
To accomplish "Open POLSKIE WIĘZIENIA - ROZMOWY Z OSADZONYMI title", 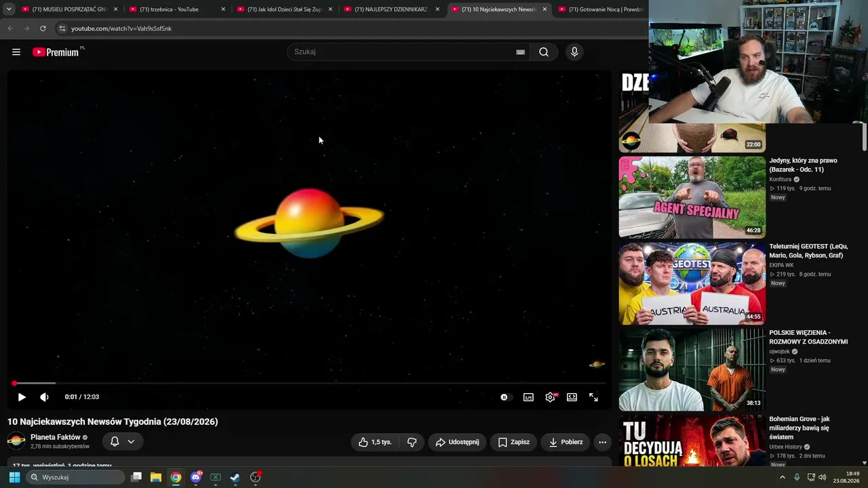I will coord(808,337).
